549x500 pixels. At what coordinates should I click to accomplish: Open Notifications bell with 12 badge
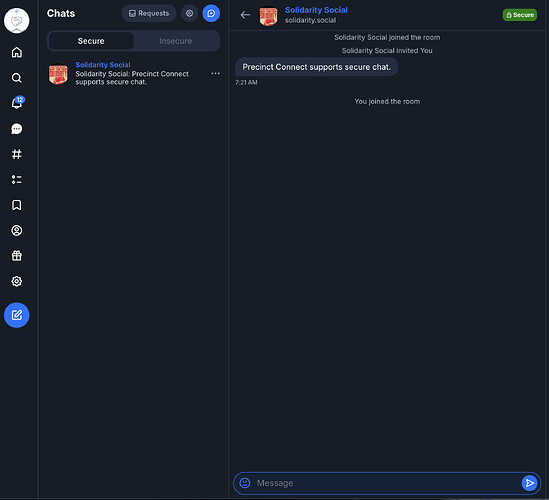(x=17, y=103)
